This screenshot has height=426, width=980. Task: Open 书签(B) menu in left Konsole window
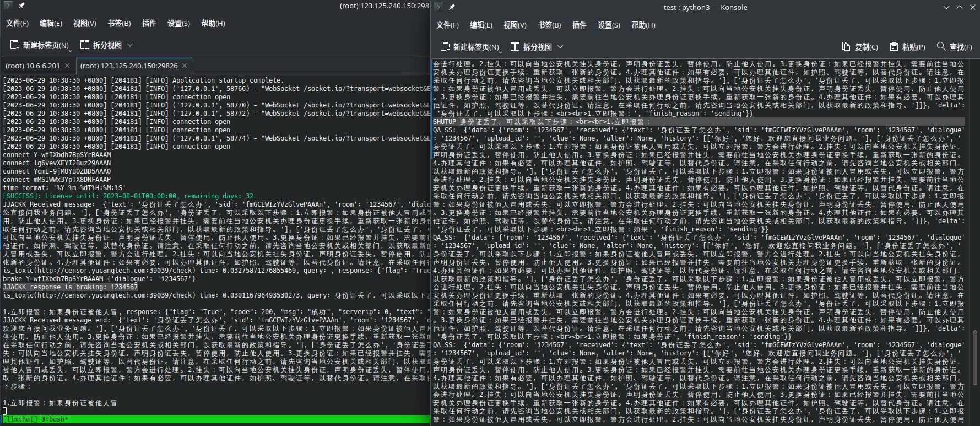click(119, 23)
